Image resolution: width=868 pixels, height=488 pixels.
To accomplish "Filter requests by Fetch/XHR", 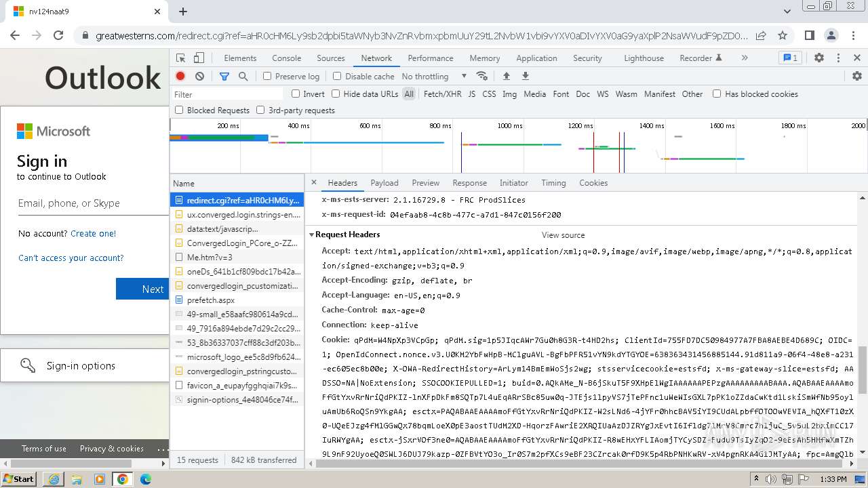I will point(442,94).
